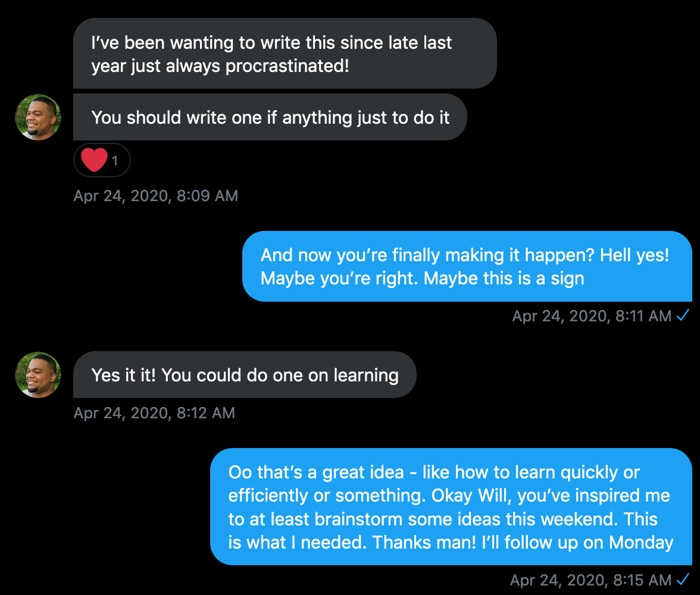Open the avatar beside "Yes it it!" message
This screenshot has height=595, width=700.
(38, 375)
